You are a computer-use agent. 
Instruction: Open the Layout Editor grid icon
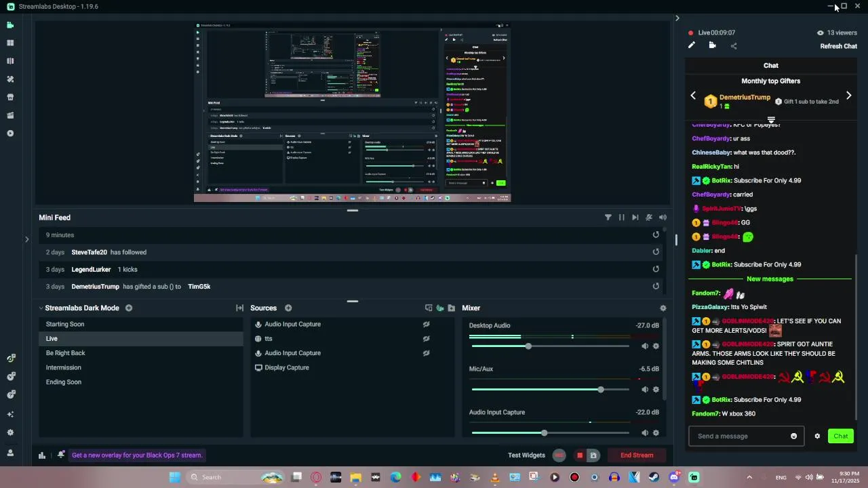(10, 43)
